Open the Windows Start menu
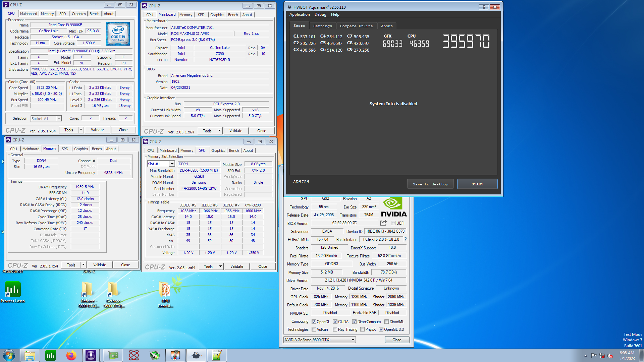Image resolution: width=644 pixels, height=362 pixels. click(9, 355)
